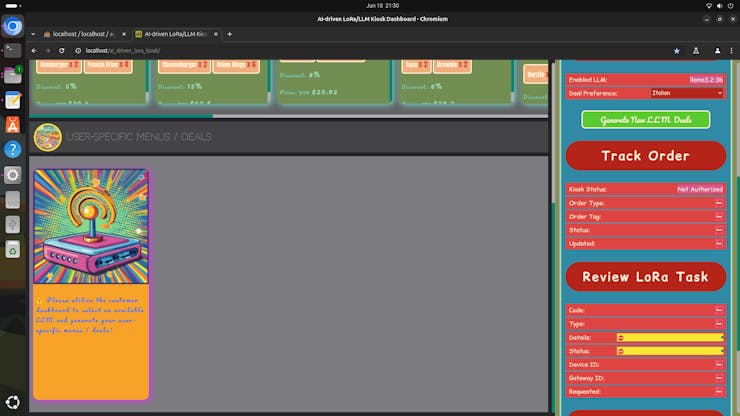Click the Taco x 2 item tag

pyautogui.click(x=416, y=65)
